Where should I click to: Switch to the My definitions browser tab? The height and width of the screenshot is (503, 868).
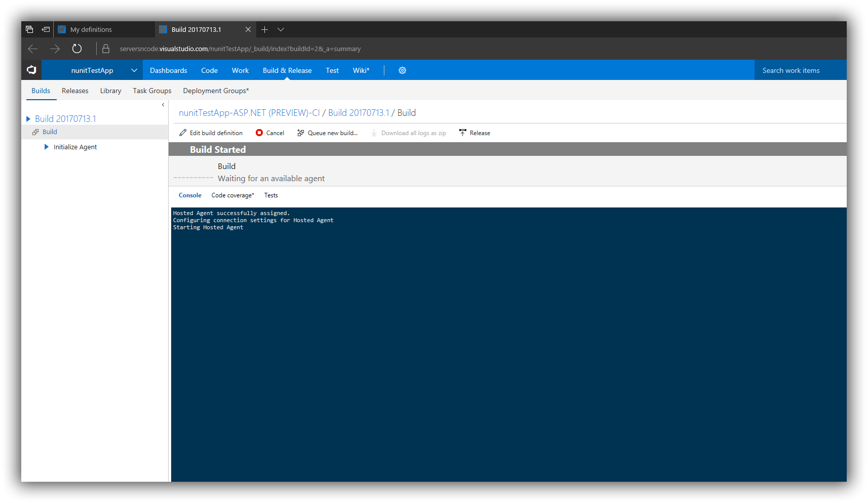click(x=104, y=29)
